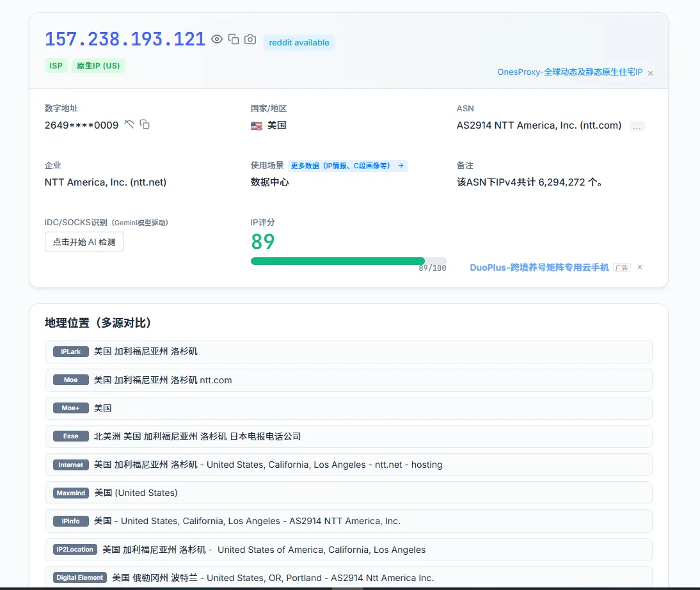
Task: Click the 美国 country name
Action: pos(277,125)
